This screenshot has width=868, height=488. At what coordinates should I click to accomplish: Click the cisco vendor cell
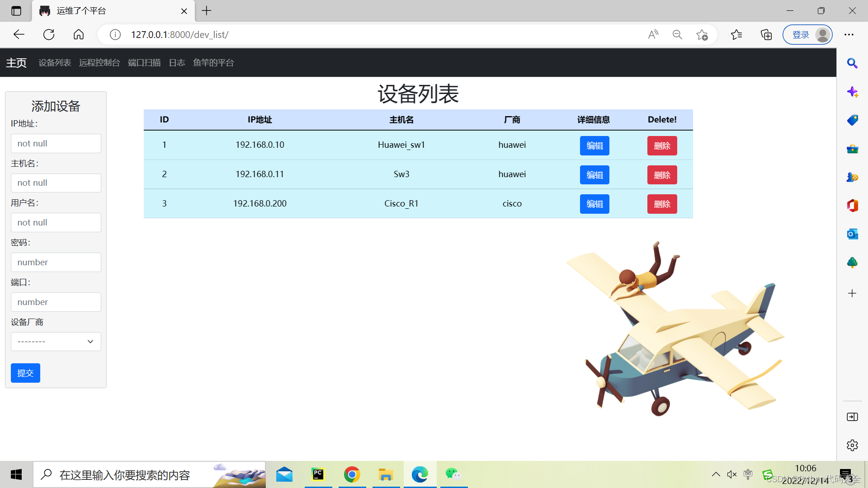[512, 203]
